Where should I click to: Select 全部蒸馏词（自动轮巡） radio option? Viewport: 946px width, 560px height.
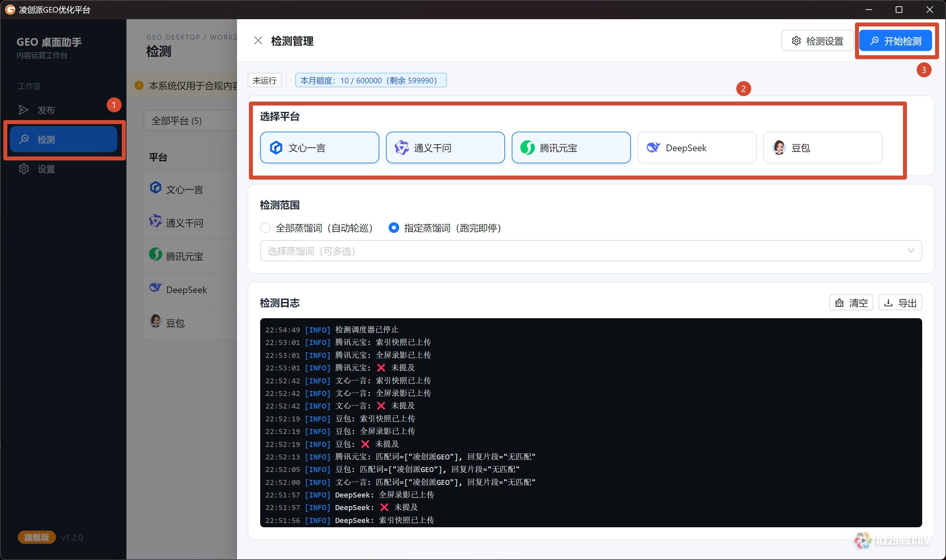pyautogui.click(x=317, y=228)
